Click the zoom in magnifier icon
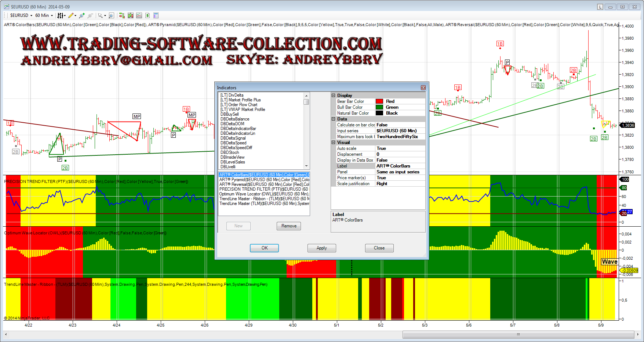Viewport: 644px width, 342px height. (x=82, y=15)
